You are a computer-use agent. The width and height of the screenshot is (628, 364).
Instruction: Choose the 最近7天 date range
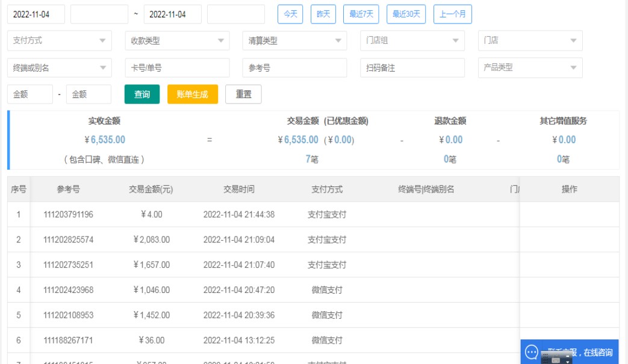click(361, 14)
